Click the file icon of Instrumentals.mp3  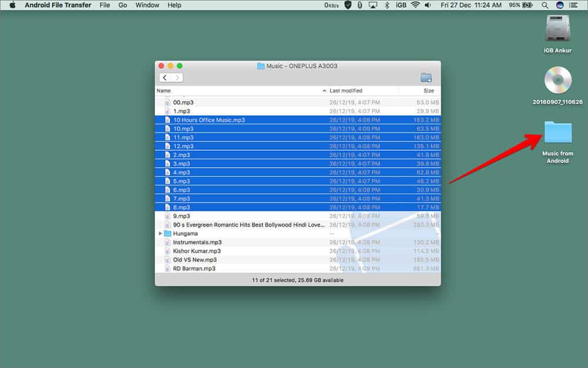[168, 242]
